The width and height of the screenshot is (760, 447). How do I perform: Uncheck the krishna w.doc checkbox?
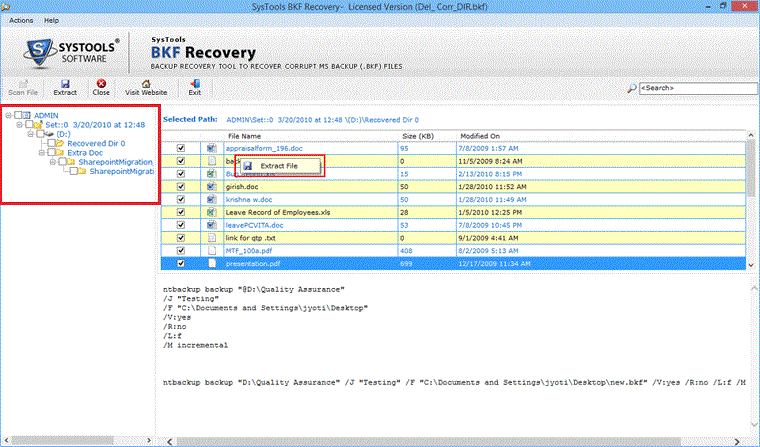(x=181, y=199)
